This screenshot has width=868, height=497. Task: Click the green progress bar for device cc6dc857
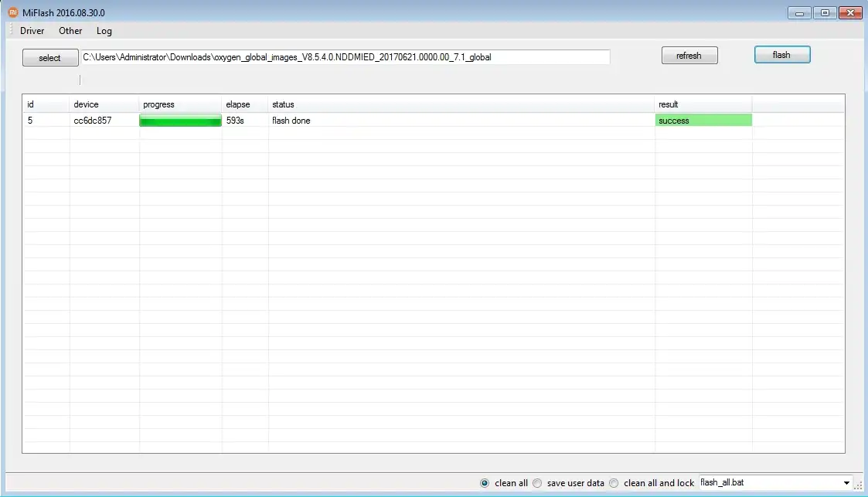pos(180,121)
